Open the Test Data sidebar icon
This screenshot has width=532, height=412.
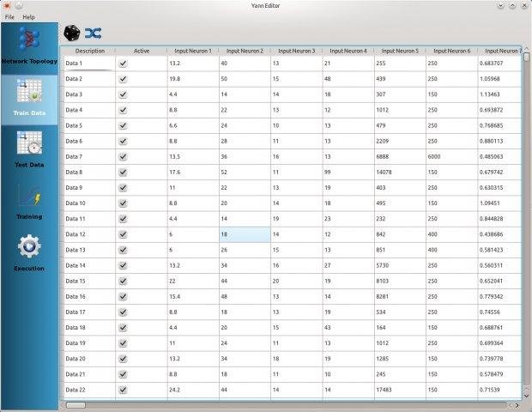[29, 144]
